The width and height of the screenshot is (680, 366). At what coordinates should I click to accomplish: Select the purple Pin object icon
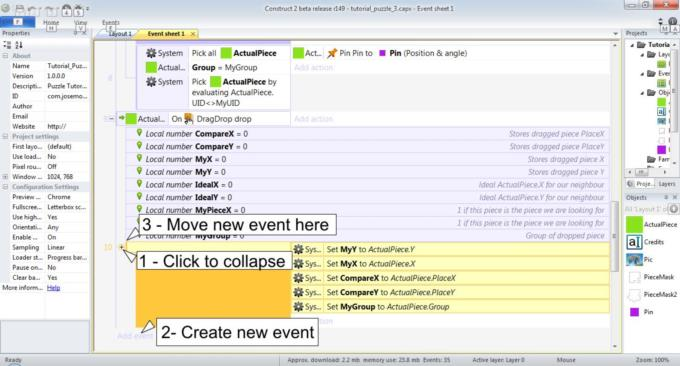[634, 312]
